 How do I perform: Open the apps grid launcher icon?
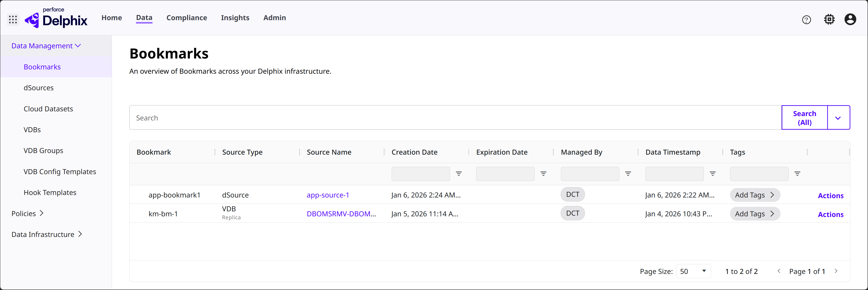pyautogui.click(x=13, y=19)
